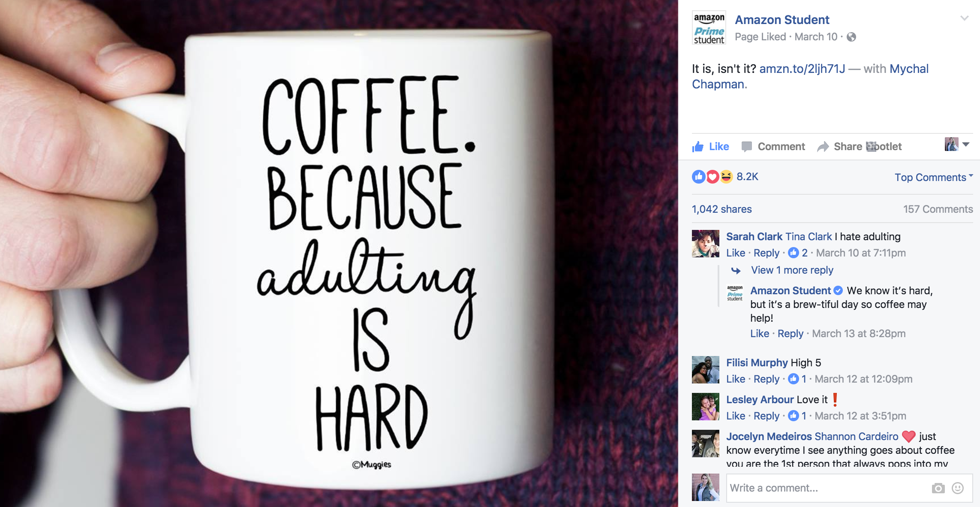980x507 pixels.
Task: Click the red heart Love reaction icon
Action: pyautogui.click(x=712, y=177)
